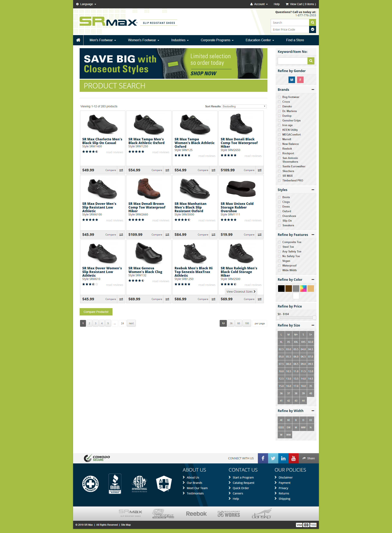This screenshot has width=392, height=533.
Task: Check the Waterproof feature checkbox
Action: (279, 265)
